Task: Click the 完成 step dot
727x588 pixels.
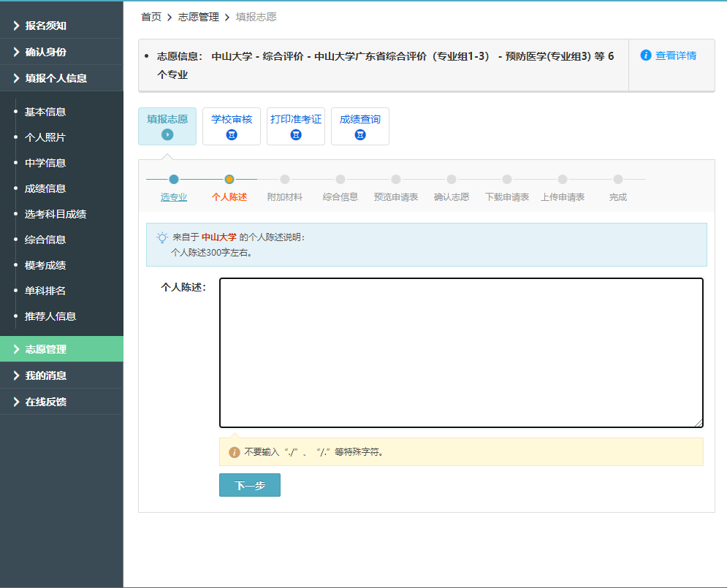Action: (x=617, y=177)
